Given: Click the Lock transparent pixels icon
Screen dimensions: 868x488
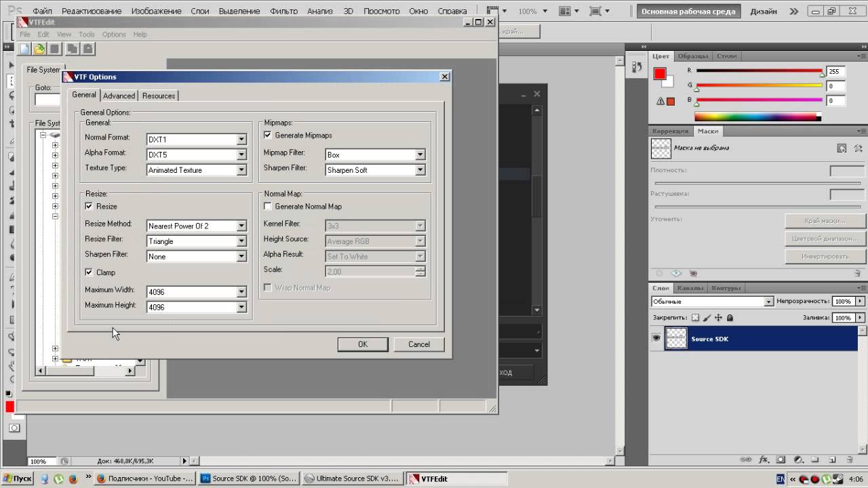Looking at the screenshot, I should [694, 317].
